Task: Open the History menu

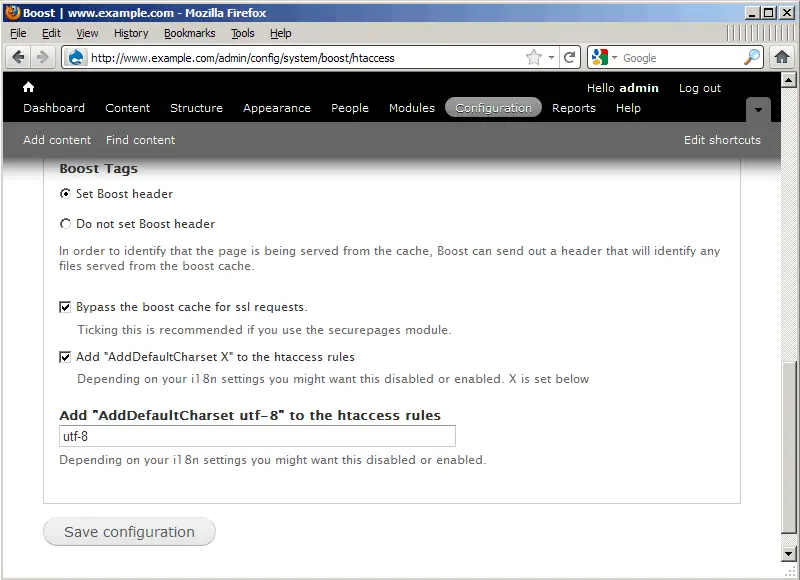Action: [x=131, y=33]
